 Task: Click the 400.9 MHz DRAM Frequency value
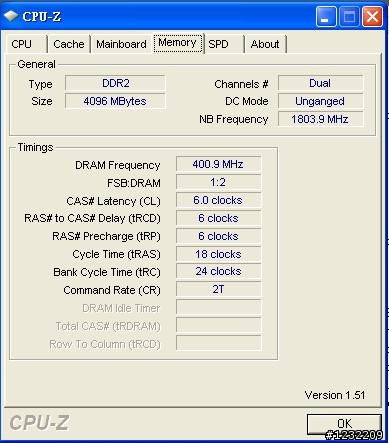[218, 164]
